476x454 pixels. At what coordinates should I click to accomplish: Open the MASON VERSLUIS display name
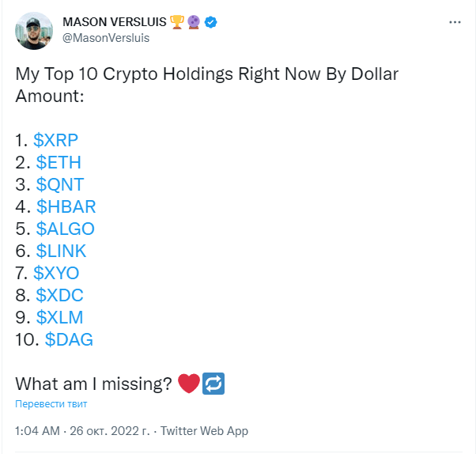coord(115,22)
